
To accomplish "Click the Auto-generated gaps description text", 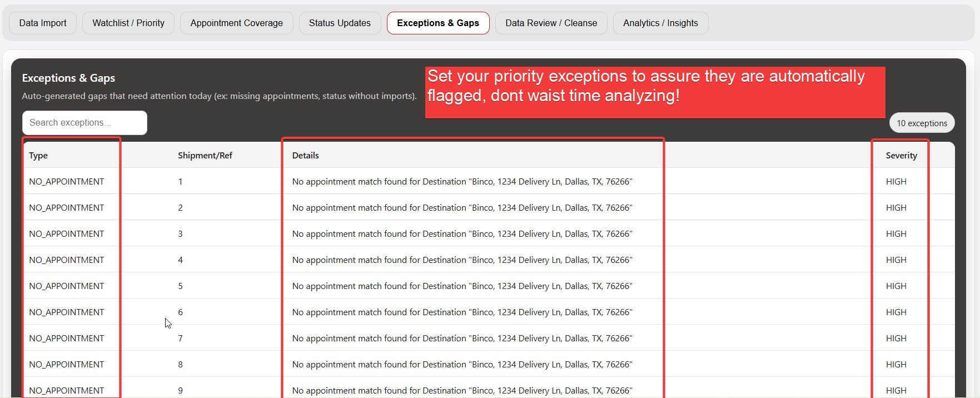I will click(219, 96).
